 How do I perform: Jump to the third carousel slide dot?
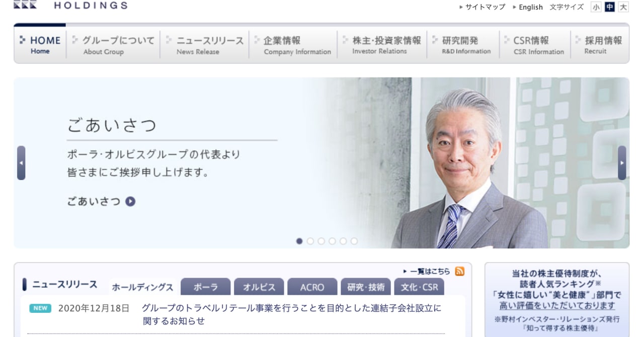321,241
